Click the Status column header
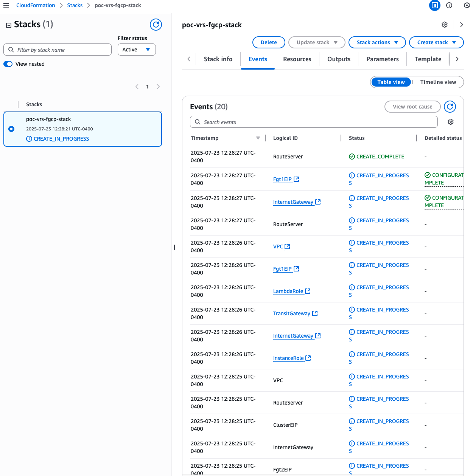The image size is (473, 476). pyautogui.click(x=356, y=138)
